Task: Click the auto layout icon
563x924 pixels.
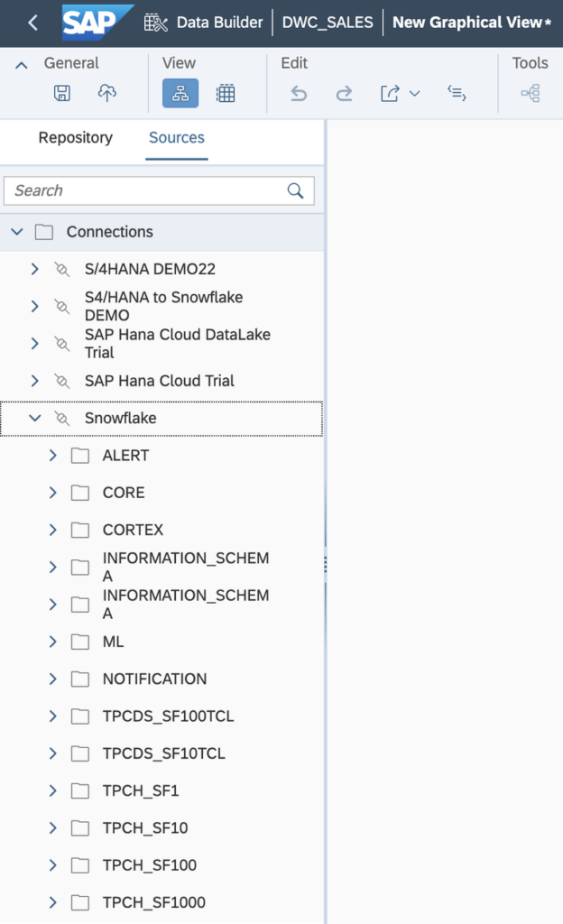Action: click(457, 93)
